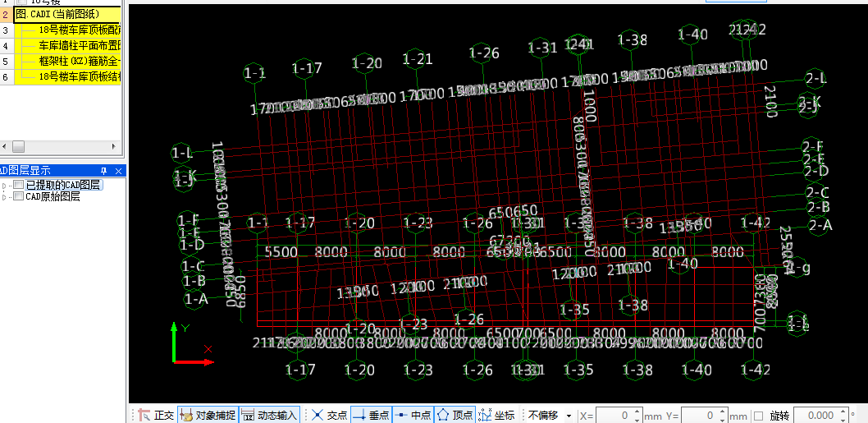Click axis bubble 1-A on left
Viewport: 868px width, 423px height.
[x=196, y=299]
